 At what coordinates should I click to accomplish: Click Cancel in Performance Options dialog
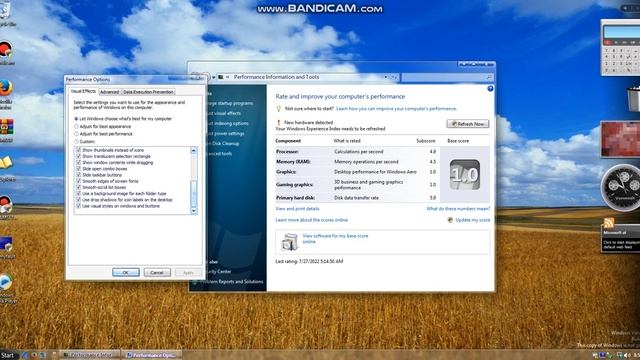coord(157,272)
